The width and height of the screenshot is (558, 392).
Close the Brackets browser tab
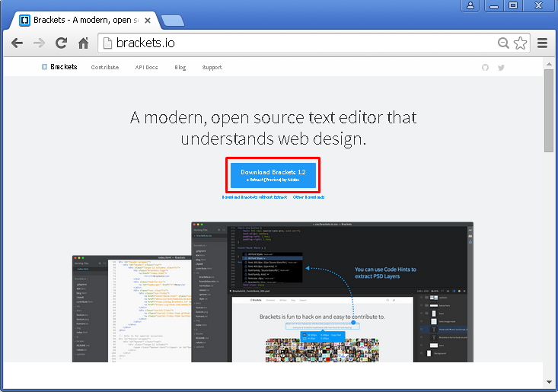(148, 21)
